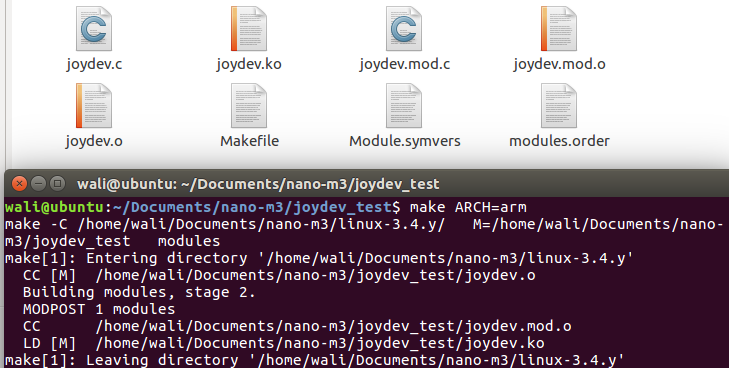Screen dimensions: 729x368
Task: Click the 'MODPOST 1 modules' line
Action: pos(99,309)
